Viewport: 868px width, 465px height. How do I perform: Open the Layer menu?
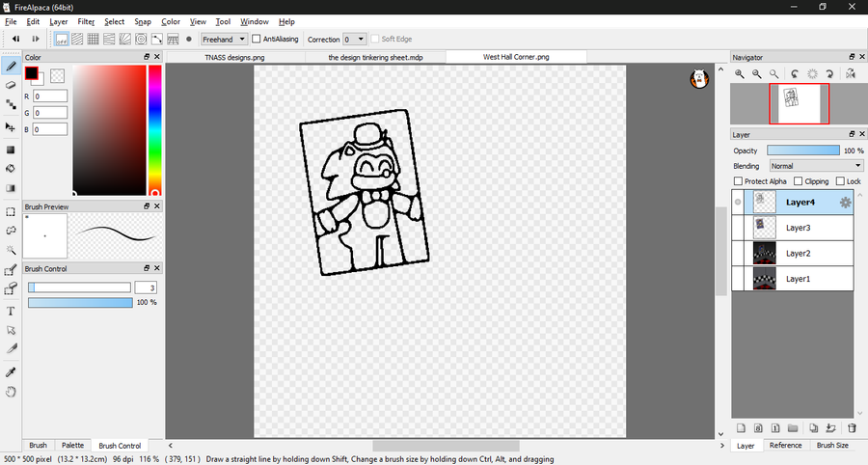pyautogui.click(x=58, y=21)
